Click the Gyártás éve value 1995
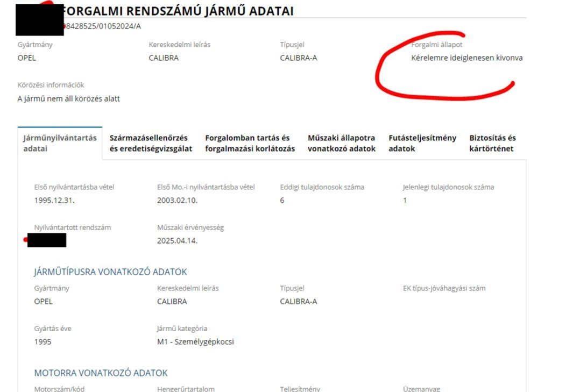This screenshot has height=392, width=587. [43, 342]
